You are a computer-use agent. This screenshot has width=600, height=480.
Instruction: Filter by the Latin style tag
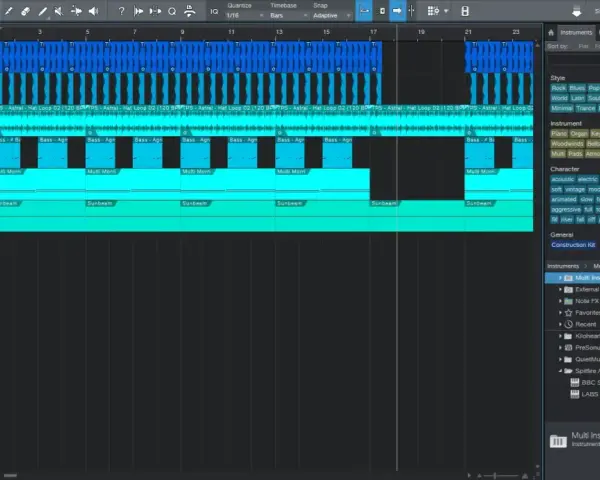click(577, 98)
